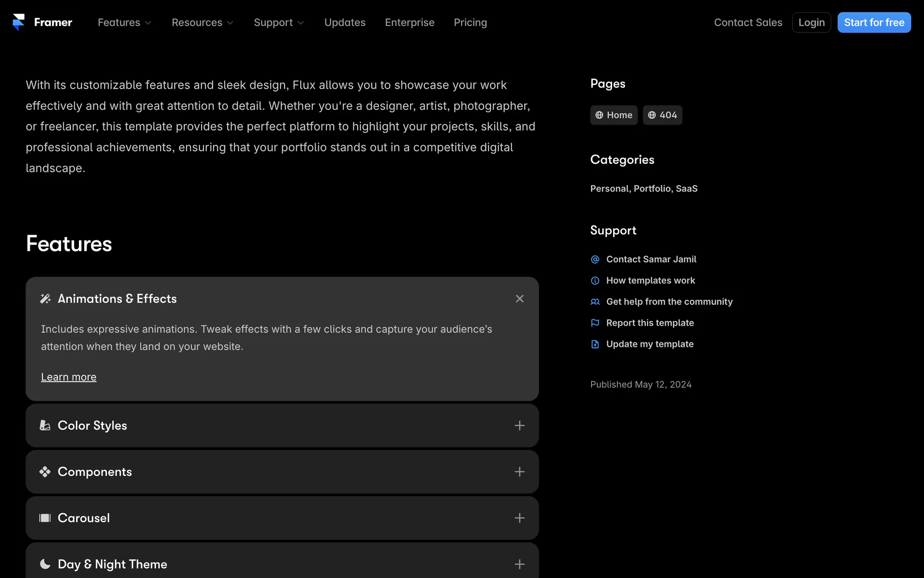Expand the Color Styles section
Viewport: 924px width, 578px height.
point(519,426)
